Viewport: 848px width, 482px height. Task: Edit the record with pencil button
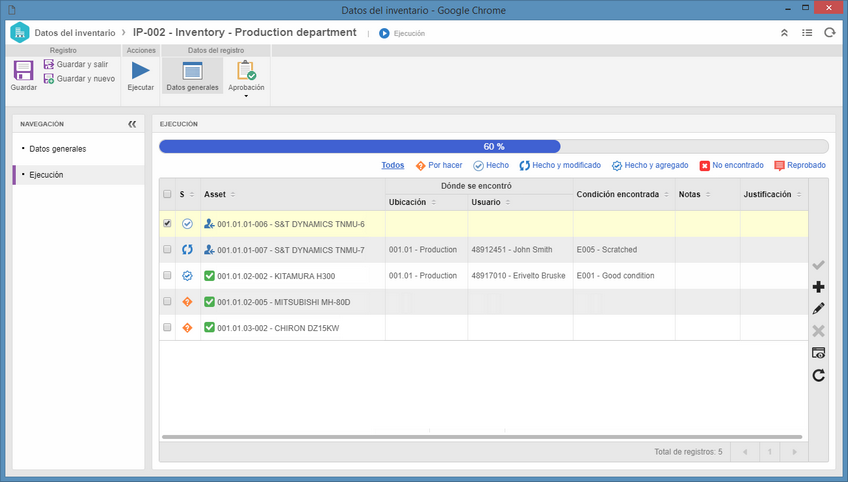pyautogui.click(x=818, y=308)
